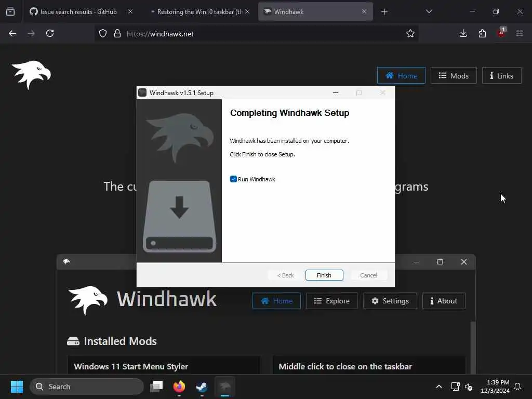Minimize the Windhawk app preview window

tap(416, 262)
